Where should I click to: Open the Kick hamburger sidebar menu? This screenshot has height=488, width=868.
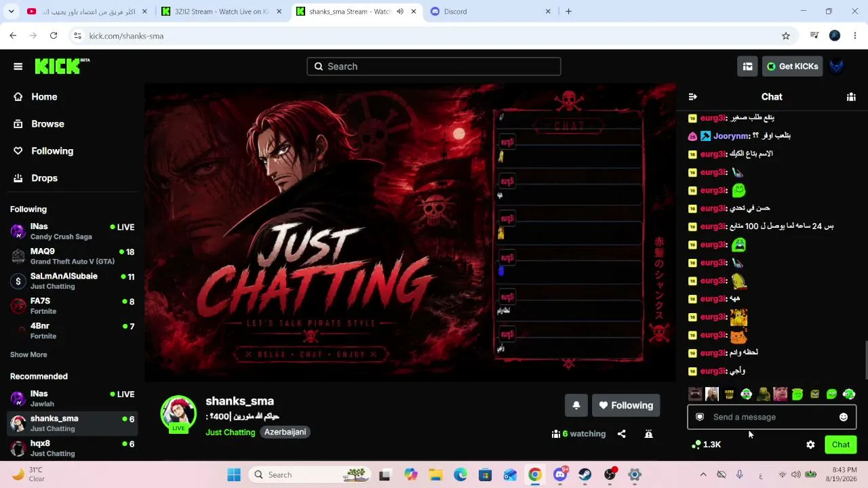coord(18,66)
